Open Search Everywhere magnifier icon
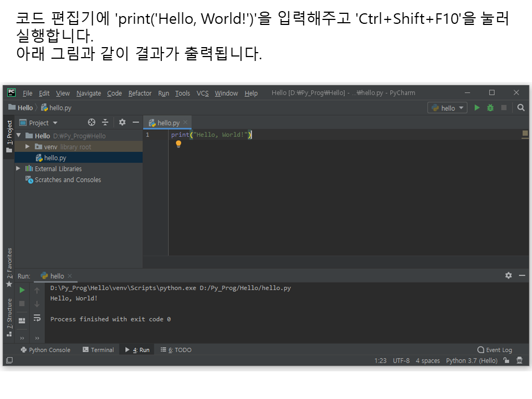This screenshot has width=532, height=399. (521, 108)
